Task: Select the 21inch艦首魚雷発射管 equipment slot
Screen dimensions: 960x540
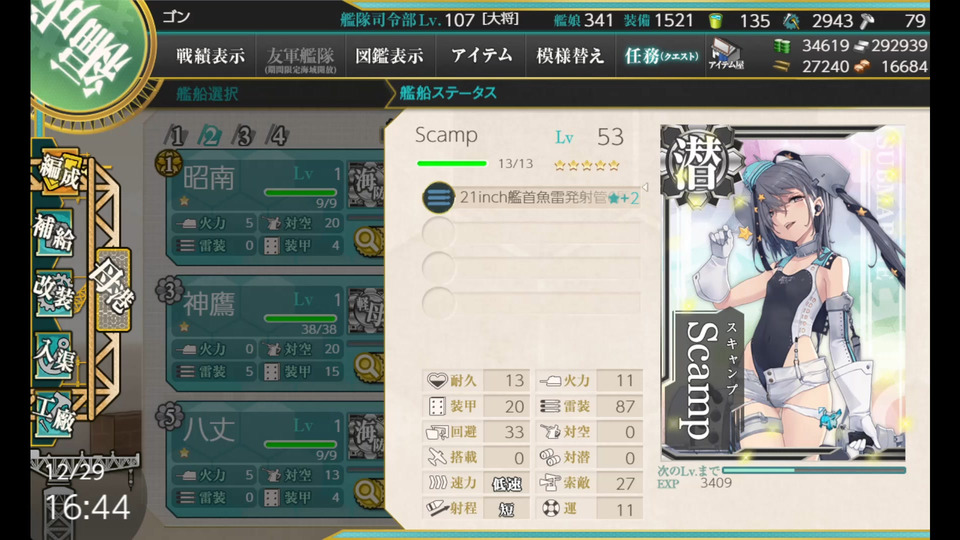Action: (531, 198)
